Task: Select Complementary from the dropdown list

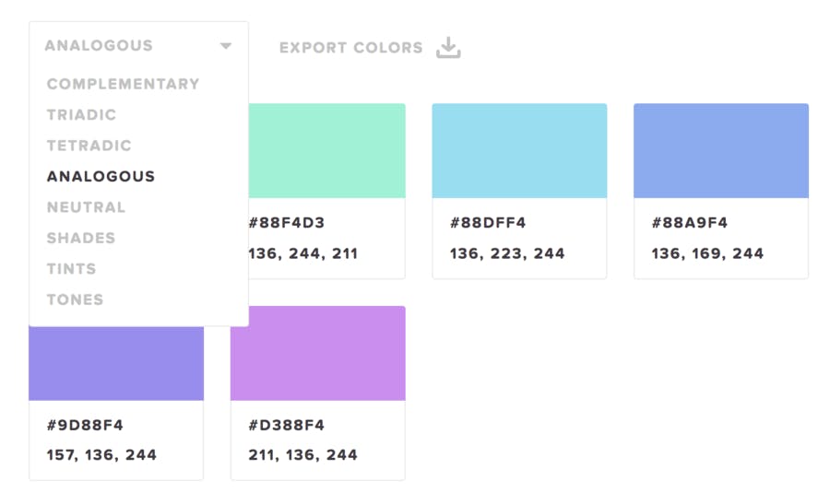Action: click(123, 84)
